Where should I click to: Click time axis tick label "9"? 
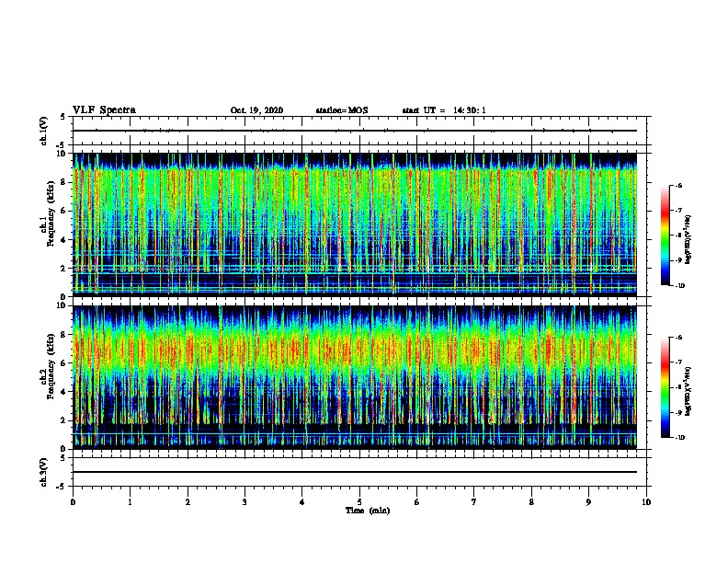pyautogui.click(x=588, y=502)
